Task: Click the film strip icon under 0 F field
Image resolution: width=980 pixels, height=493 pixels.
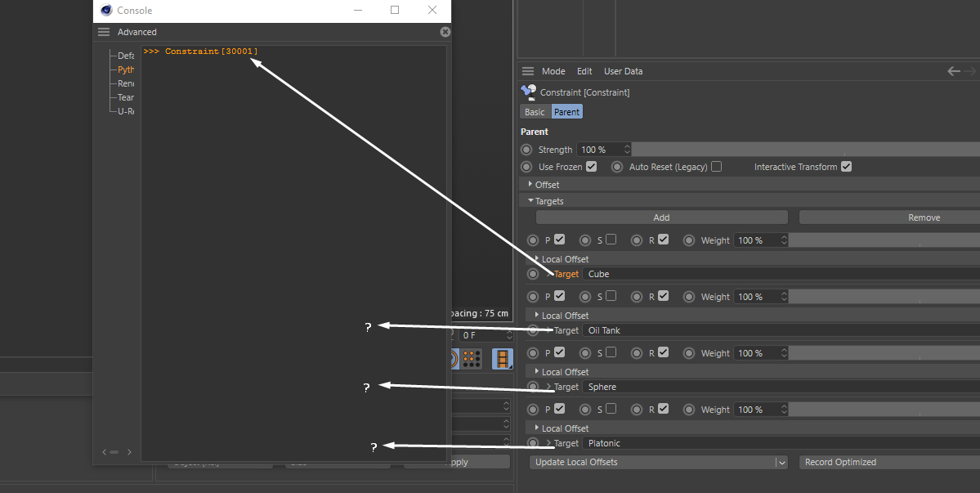Action: coord(503,359)
